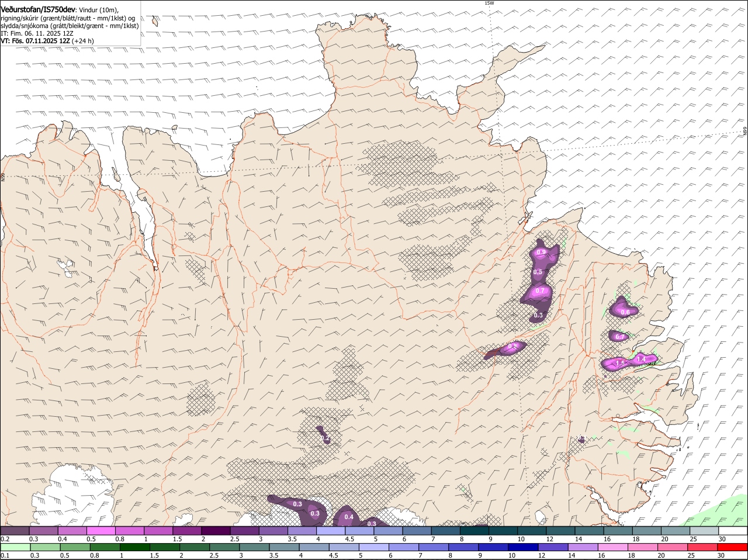The height and width of the screenshot is (560, 748).
Task: Pick the 1.5 magenta swatch in top legend
Action: pyautogui.click(x=187, y=531)
